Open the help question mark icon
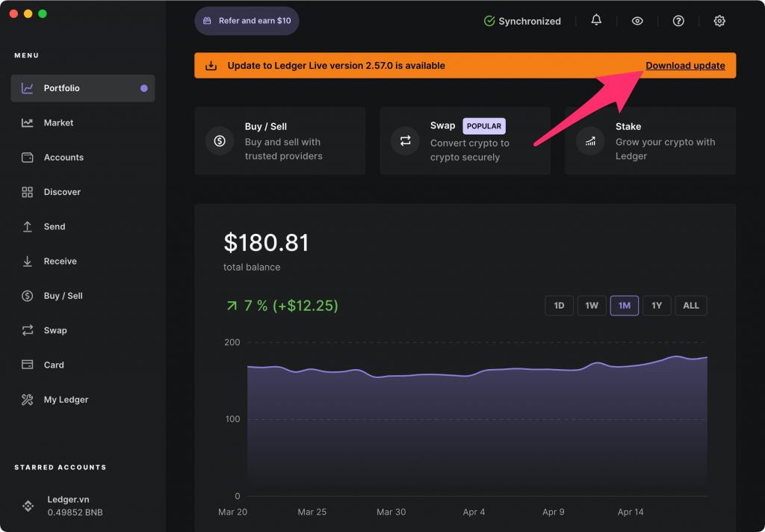This screenshot has height=532, width=765. [x=678, y=21]
